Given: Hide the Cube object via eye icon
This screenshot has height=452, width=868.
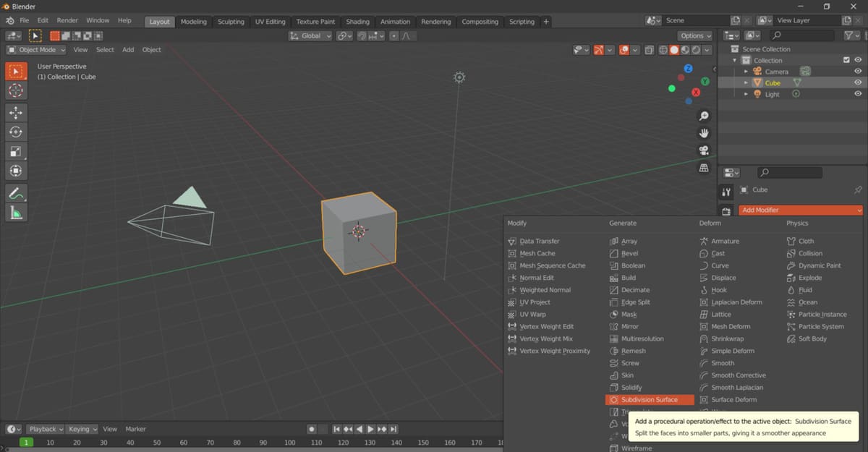Looking at the screenshot, I should [x=858, y=82].
